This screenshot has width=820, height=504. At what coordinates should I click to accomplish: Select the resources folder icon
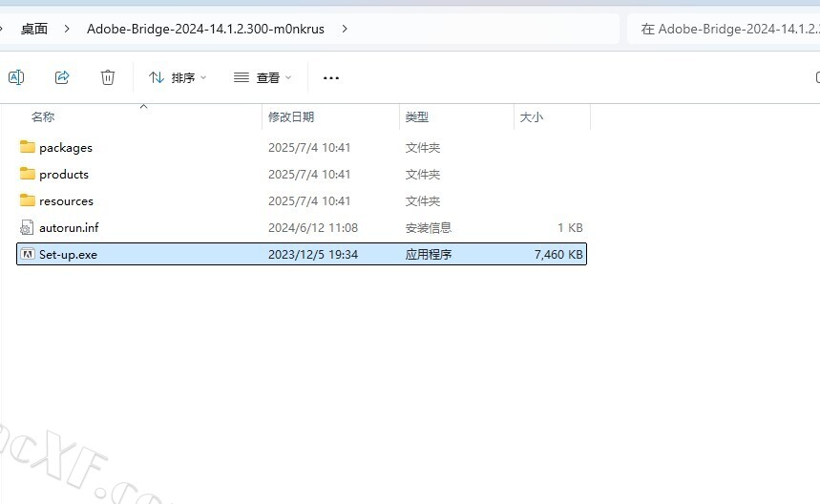(x=27, y=200)
